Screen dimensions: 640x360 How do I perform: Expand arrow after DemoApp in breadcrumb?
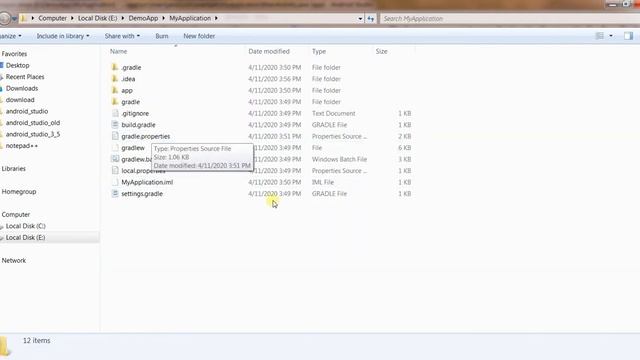[x=164, y=18]
